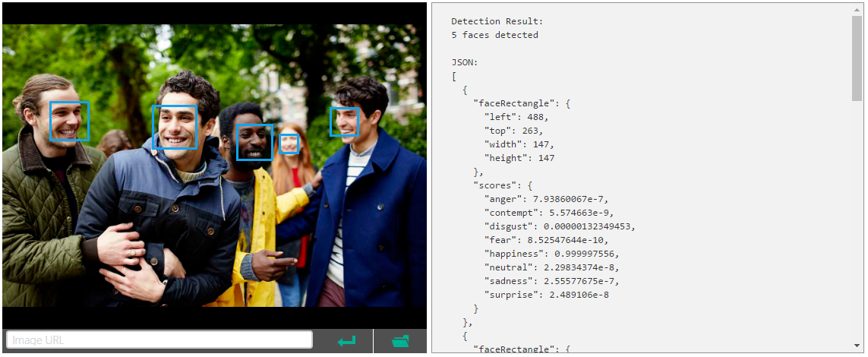Click the "JSON:" label

[x=465, y=62]
